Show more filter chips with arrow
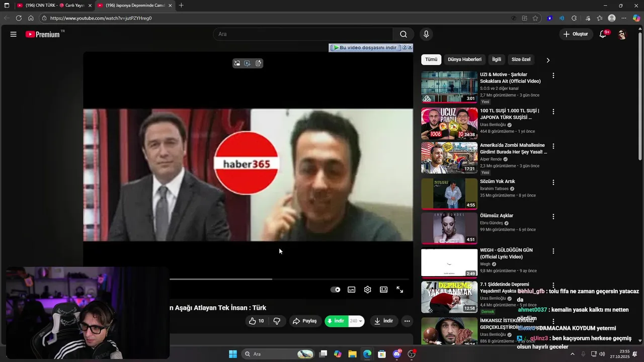The height and width of the screenshot is (362, 644). point(548,60)
